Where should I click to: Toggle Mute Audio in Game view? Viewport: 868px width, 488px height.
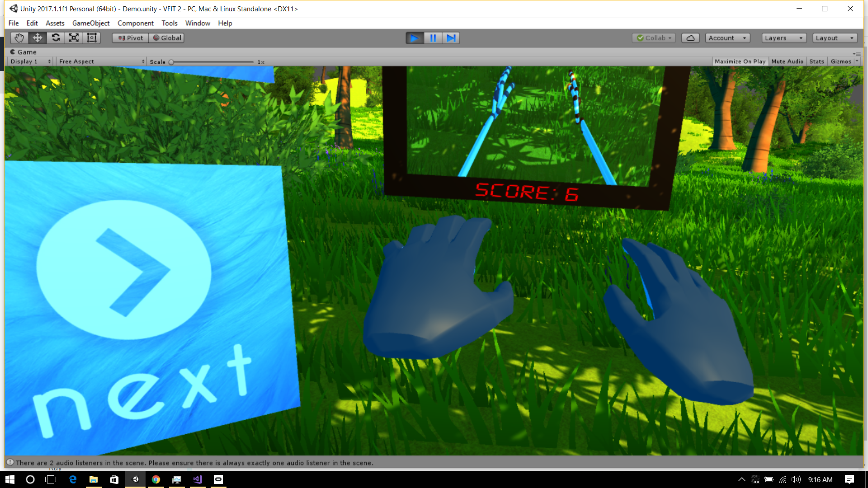tap(787, 61)
